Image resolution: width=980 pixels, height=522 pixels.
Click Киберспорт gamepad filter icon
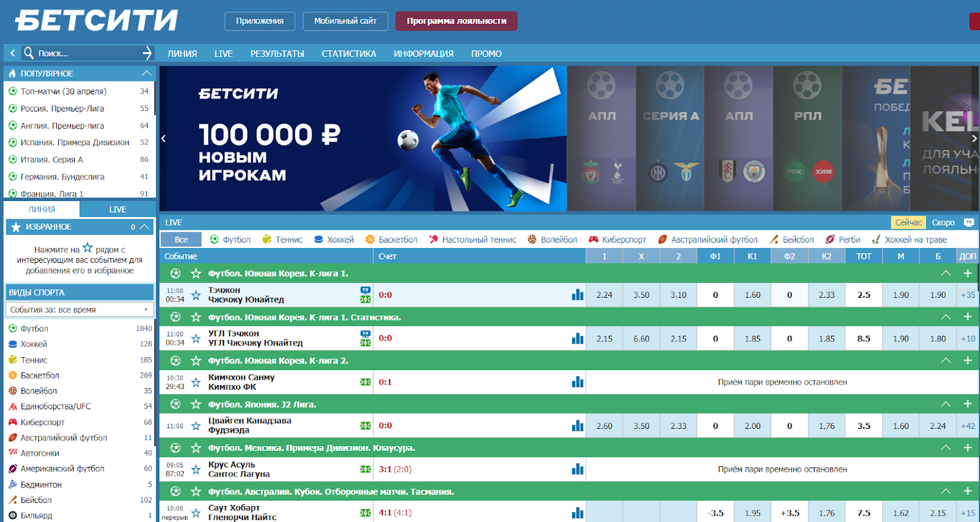point(594,240)
